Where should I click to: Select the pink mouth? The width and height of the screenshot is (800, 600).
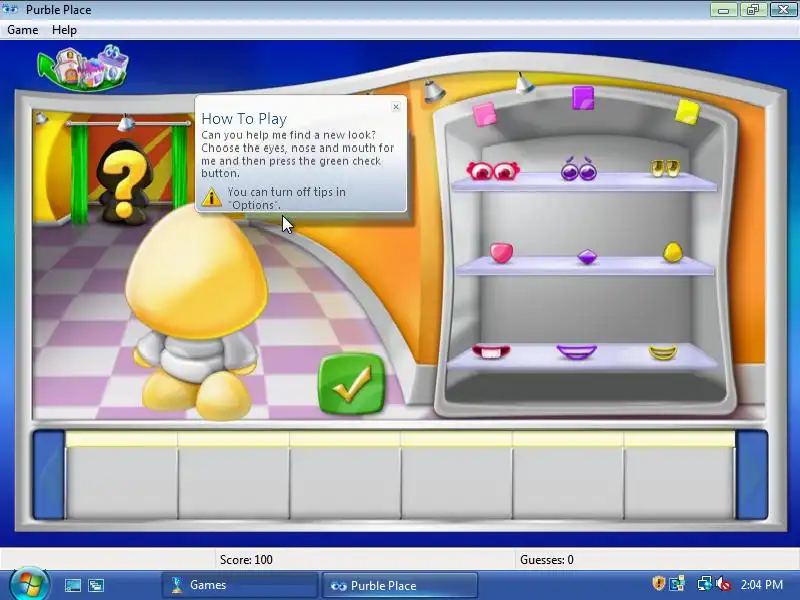[x=491, y=352]
